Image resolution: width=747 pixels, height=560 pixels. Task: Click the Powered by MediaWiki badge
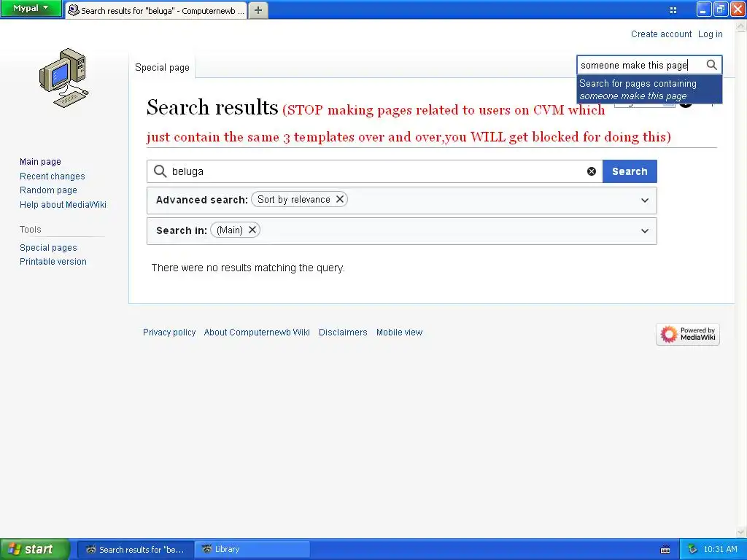tap(687, 334)
